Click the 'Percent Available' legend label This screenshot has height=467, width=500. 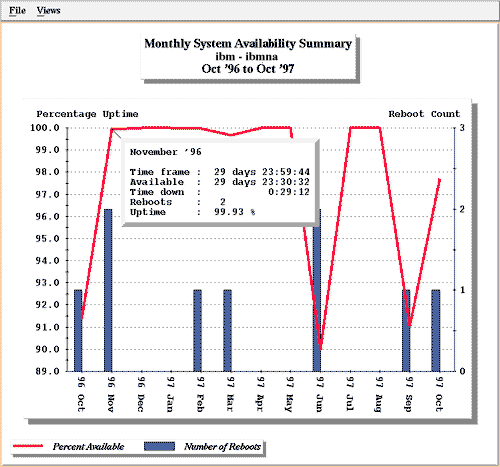click(88, 447)
